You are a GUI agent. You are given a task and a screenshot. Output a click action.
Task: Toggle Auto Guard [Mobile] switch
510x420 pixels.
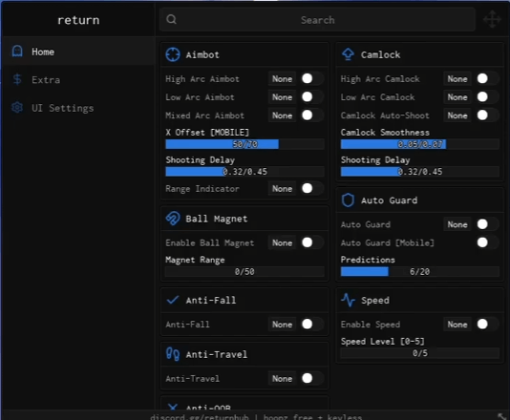coord(488,242)
